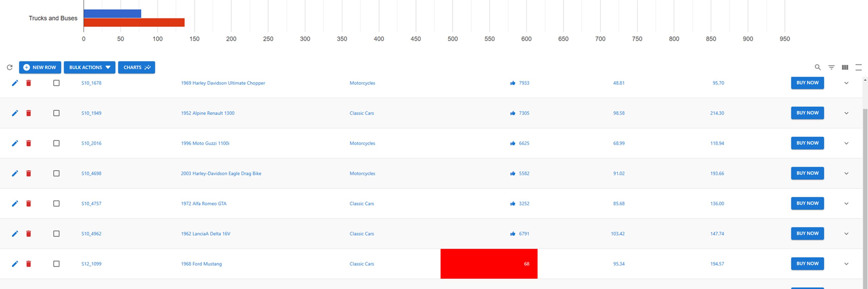This screenshot has height=289, width=868.
Task: Click the red stock cell showing 68
Action: pos(489,264)
